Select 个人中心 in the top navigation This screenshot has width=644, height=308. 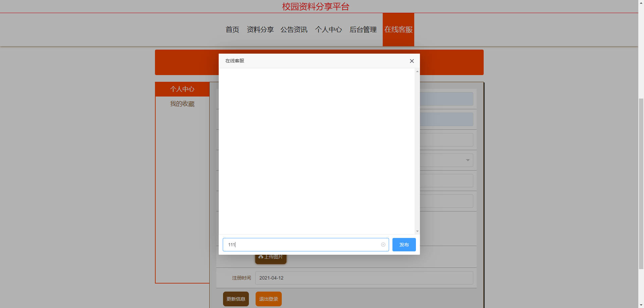328,29
